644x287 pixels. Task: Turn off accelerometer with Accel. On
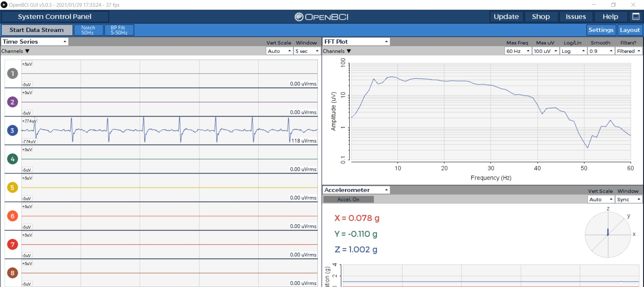(348, 199)
